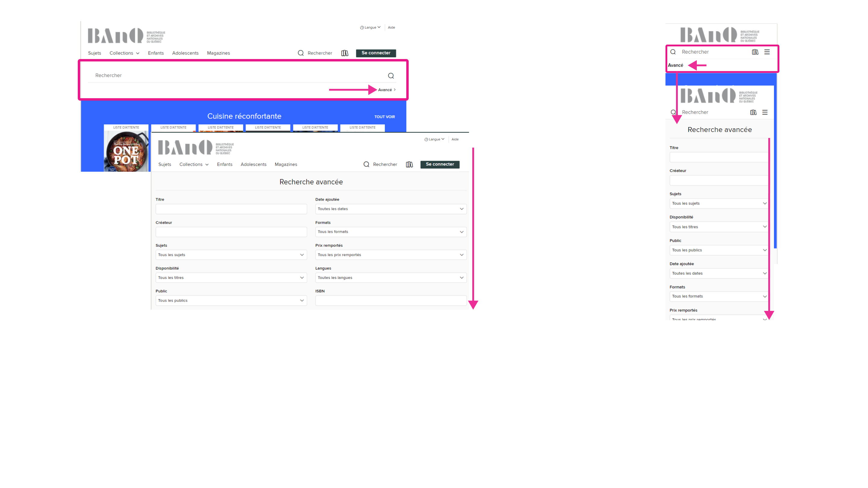
Task: Open hamburger menu in mobile advanced search header
Action: [x=765, y=112]
